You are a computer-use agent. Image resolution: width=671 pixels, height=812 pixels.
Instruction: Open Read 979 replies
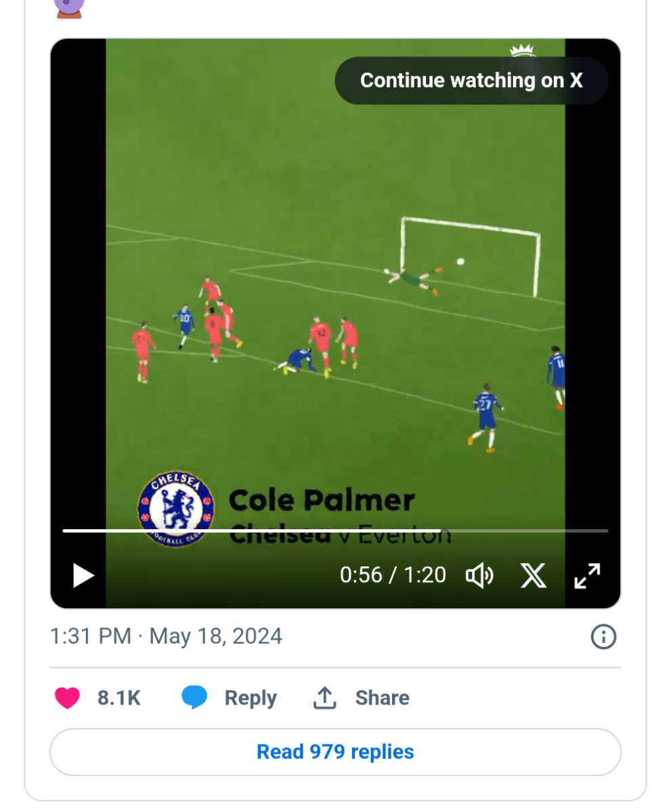coord(335,752)
